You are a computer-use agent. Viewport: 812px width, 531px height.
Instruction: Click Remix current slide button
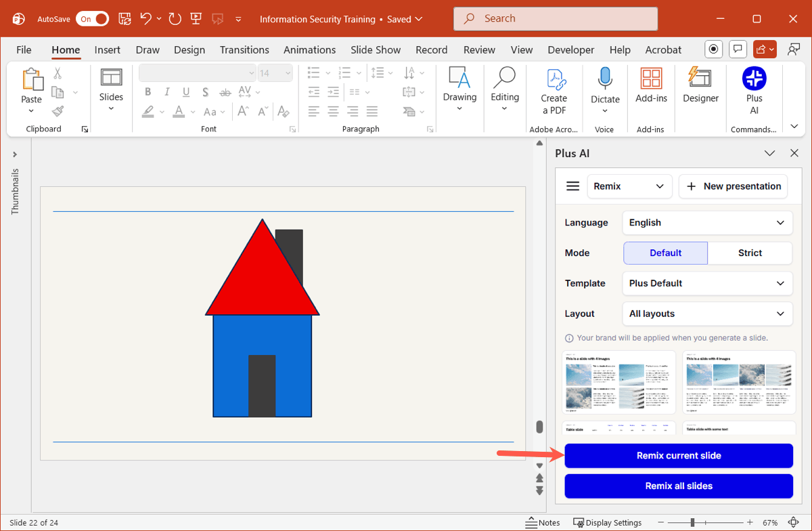click(679, 456)
